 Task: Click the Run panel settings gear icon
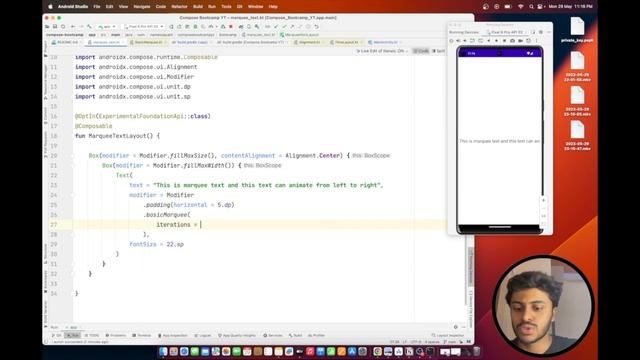tap(456, 327)
